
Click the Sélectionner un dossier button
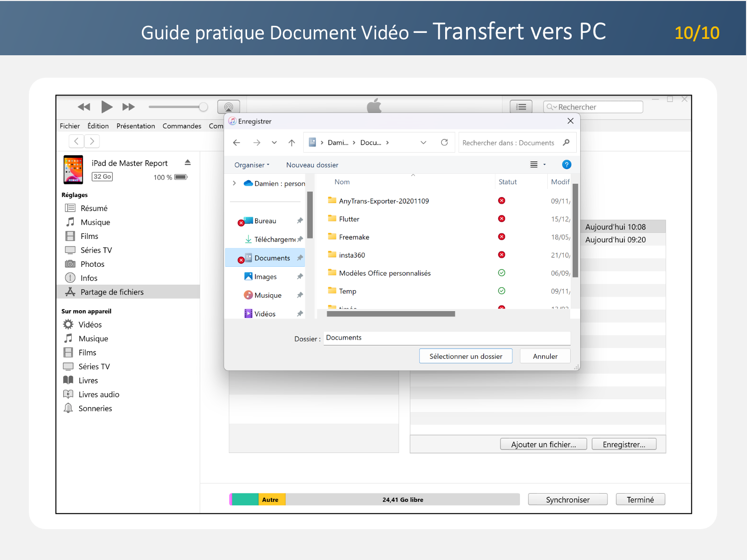[466, 356]
